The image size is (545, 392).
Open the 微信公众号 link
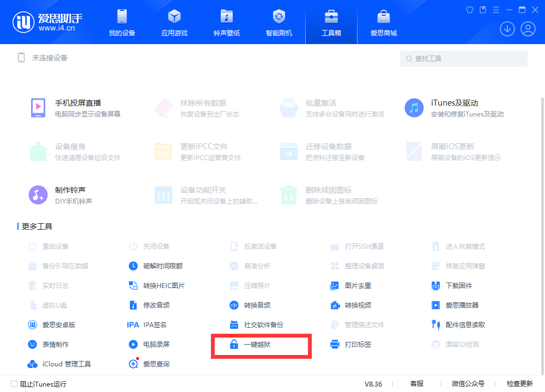468,383
